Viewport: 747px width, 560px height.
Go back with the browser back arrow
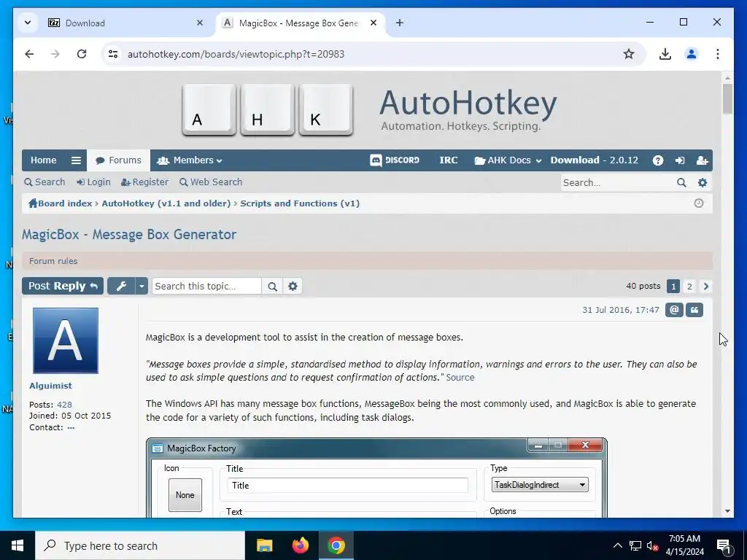pos(29,54)
